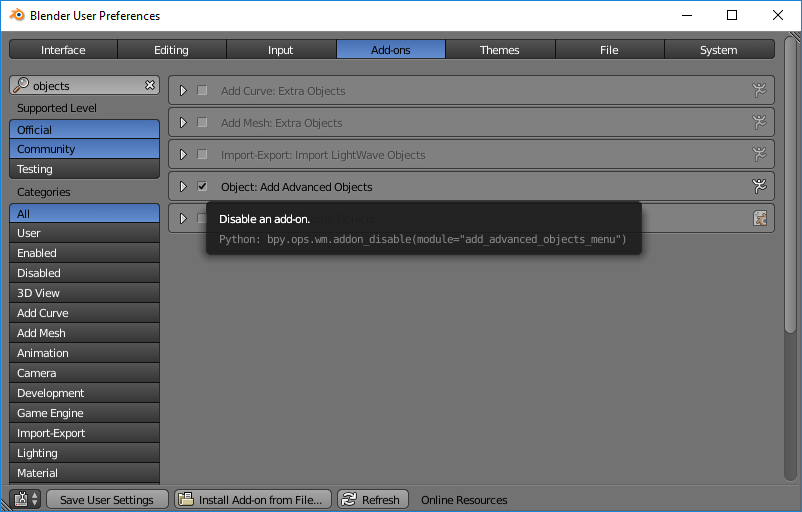
Task: Switch to the Editing tab
Action: [172, 50]
